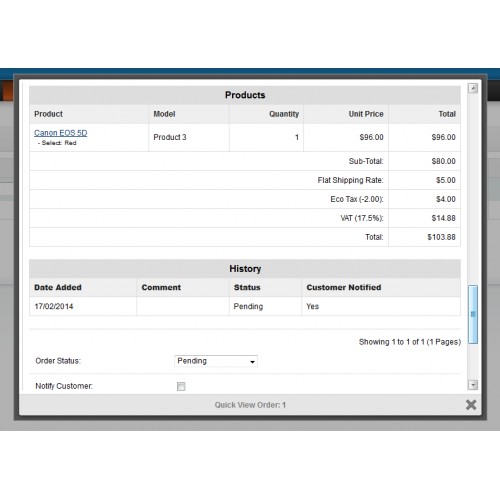Click the Quantity column header

click(284, 114)
